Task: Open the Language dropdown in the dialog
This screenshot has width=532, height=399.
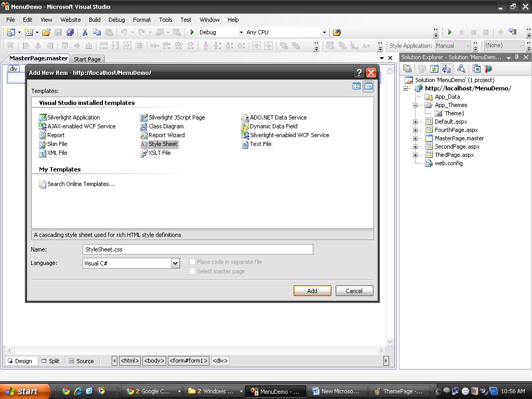Action: [x=175, y=263]
